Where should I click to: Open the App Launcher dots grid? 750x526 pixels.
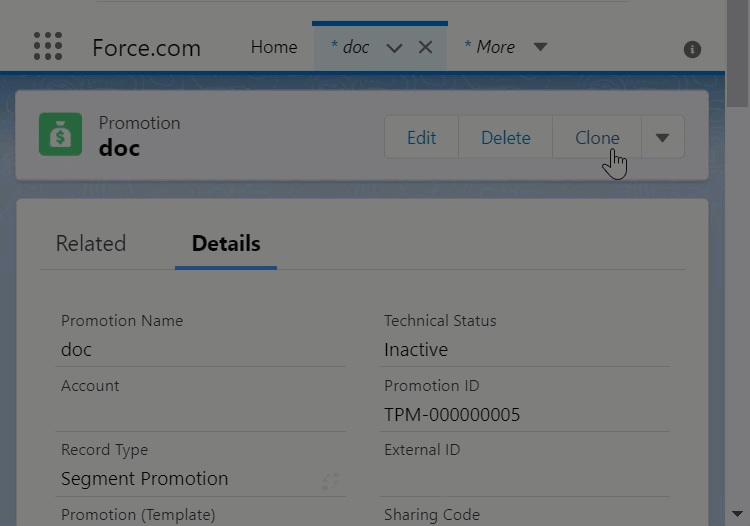pos(47,47)
